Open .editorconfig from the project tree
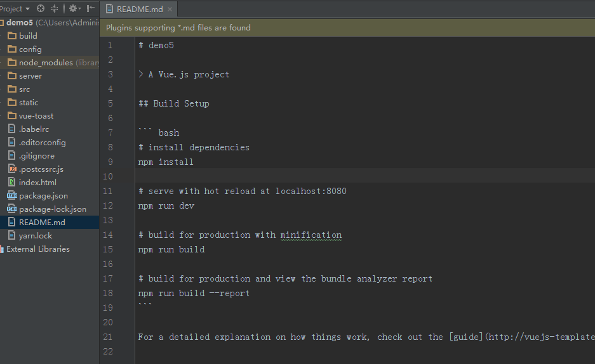Viewport: 595px width, 364px height. tap(43, 143)
